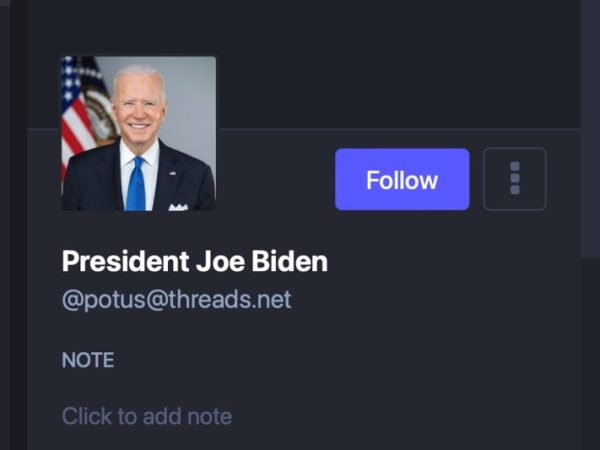This screenshot has width=600, height=450.
Task: Click to add note field
Action: click(x=147, y=416)
